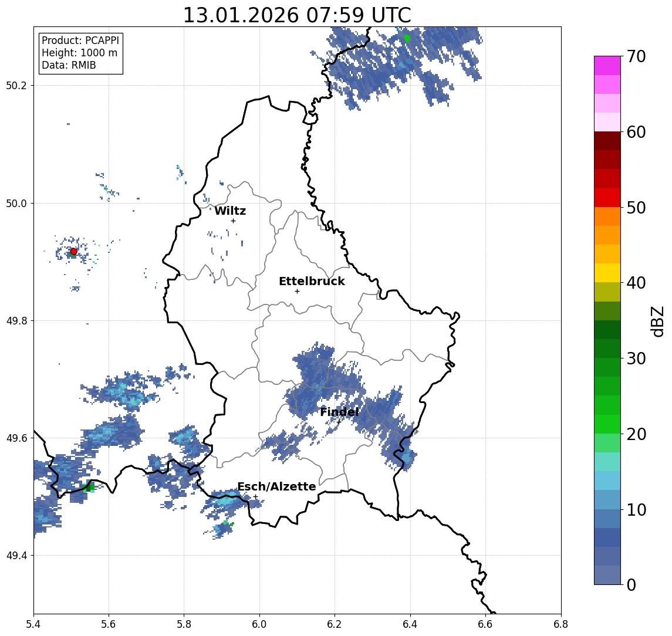Click the plus marker below Esch/Alzette label

pos(256,497)
